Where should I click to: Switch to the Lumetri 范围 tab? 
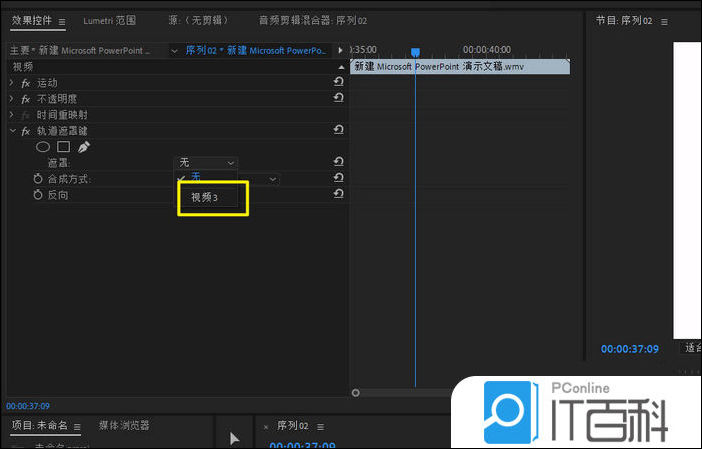tap(109, 20)
